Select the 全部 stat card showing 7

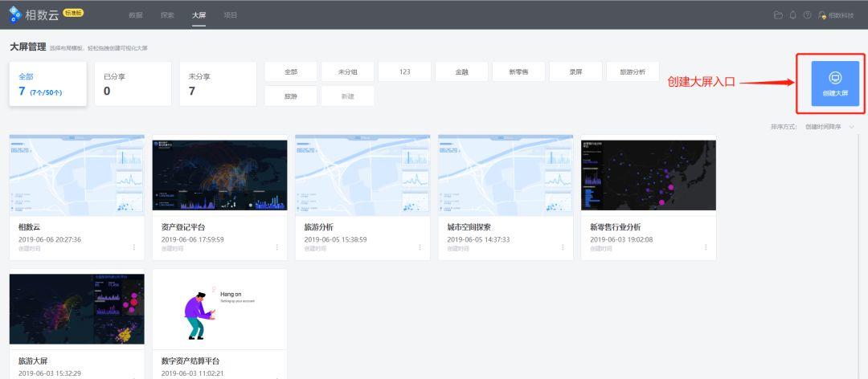48,84
